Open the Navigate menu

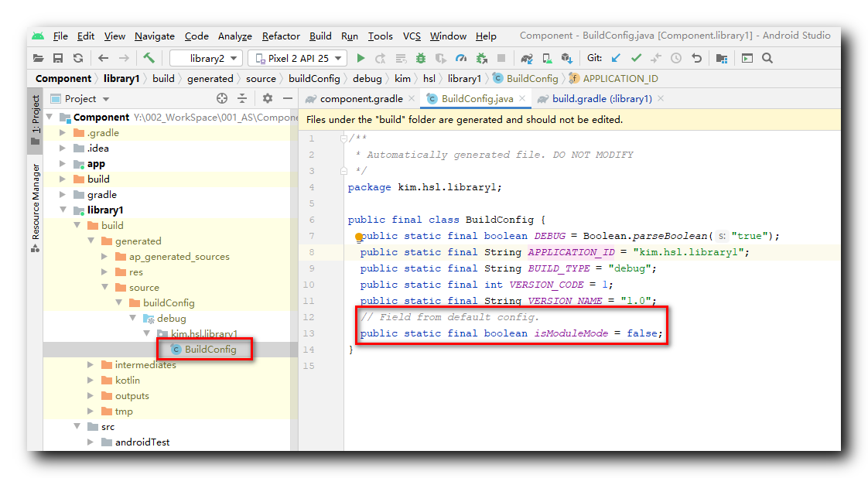[155, 36]
